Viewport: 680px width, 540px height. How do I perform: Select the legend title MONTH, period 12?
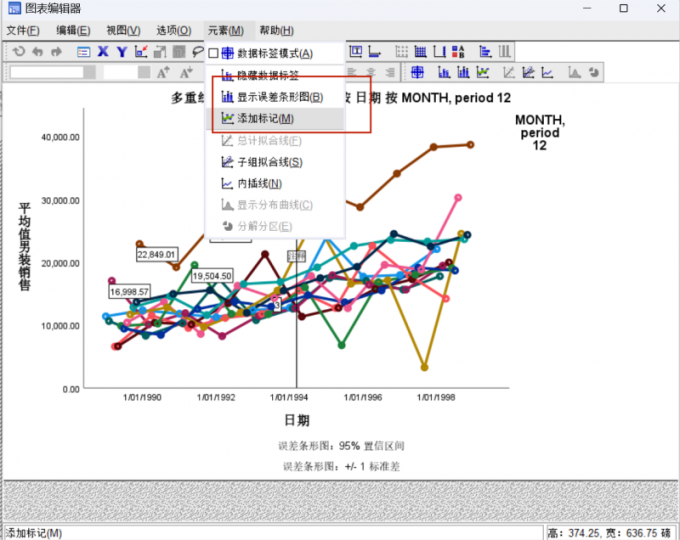[540, 132]
